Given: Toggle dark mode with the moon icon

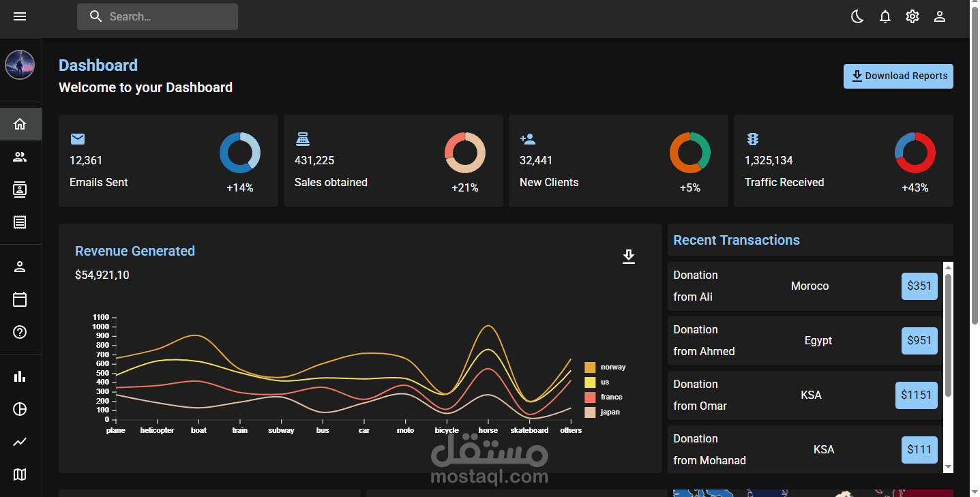Looking at the screenshot, I should pyautogui.click(x=858, y=16).
